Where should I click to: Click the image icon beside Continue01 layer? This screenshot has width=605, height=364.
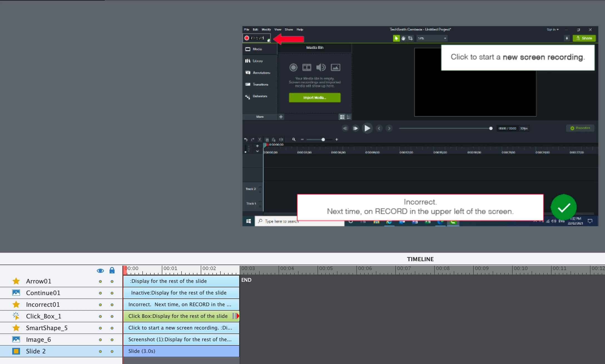pos(16,293)
